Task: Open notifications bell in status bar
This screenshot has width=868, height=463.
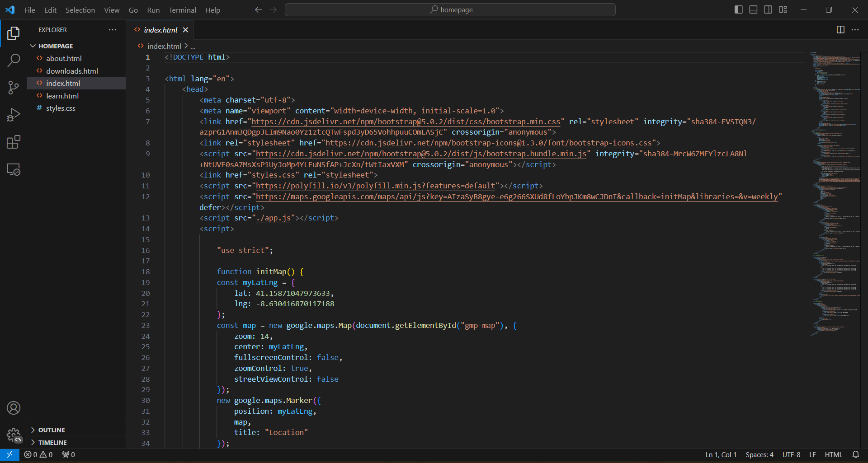Action: 855,454
